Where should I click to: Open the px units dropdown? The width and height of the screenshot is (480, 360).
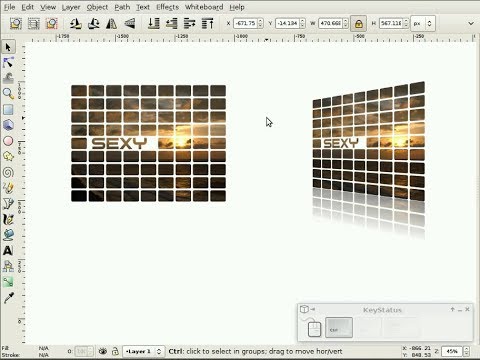click(x=423, y=23)
